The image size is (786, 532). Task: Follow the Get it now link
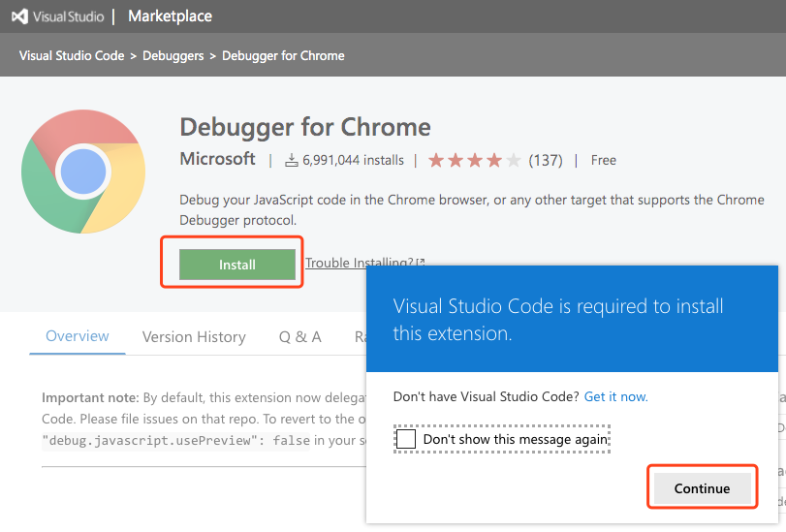pyautogui.click(x=616, y=396)
